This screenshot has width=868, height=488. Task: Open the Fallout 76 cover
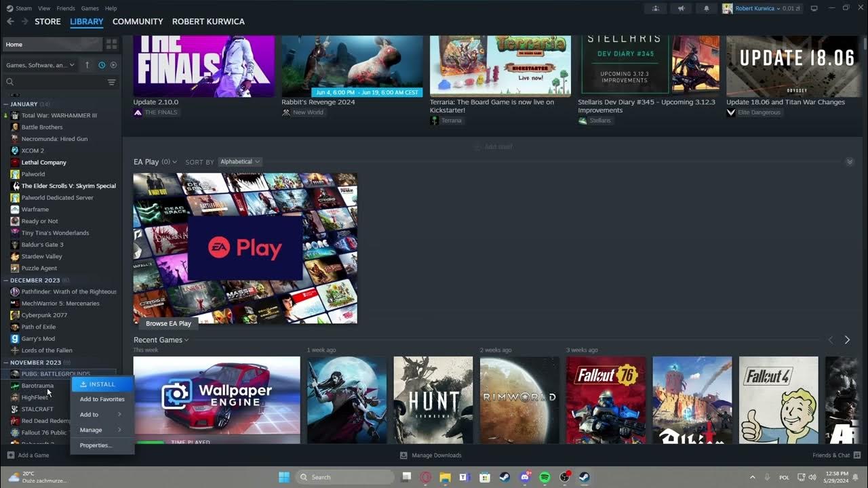pyautogui.click(x=606, y=400)
